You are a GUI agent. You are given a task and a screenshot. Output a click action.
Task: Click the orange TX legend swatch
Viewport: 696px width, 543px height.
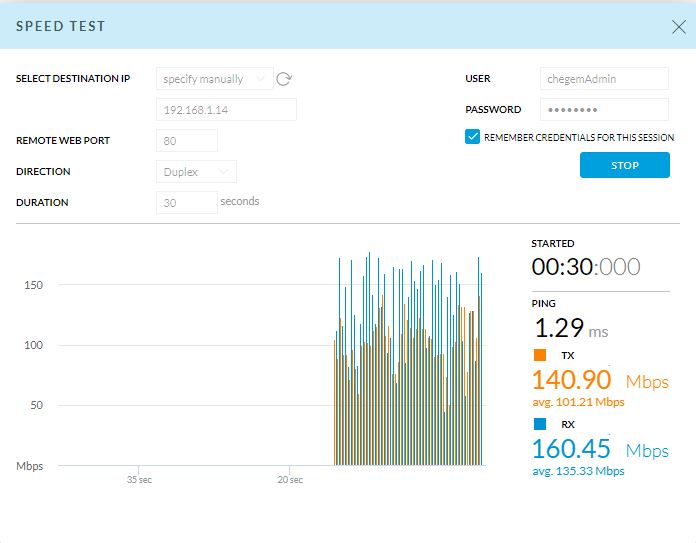tap(540, 355)
